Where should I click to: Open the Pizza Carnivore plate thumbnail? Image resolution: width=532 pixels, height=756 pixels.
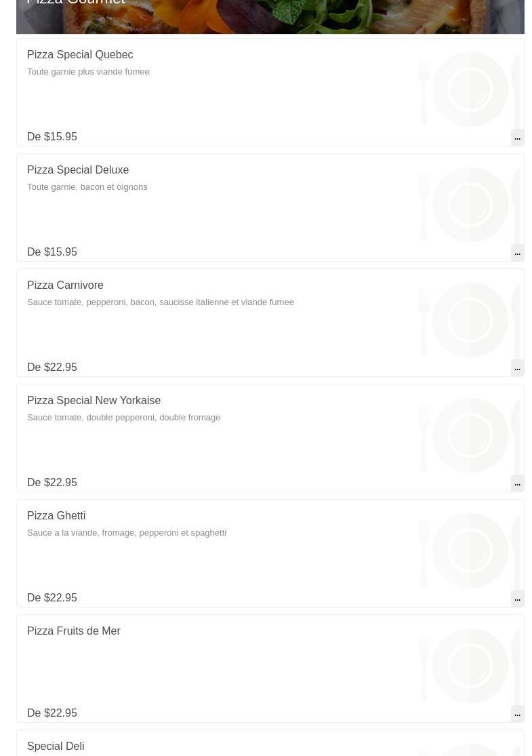coord(469,320)
